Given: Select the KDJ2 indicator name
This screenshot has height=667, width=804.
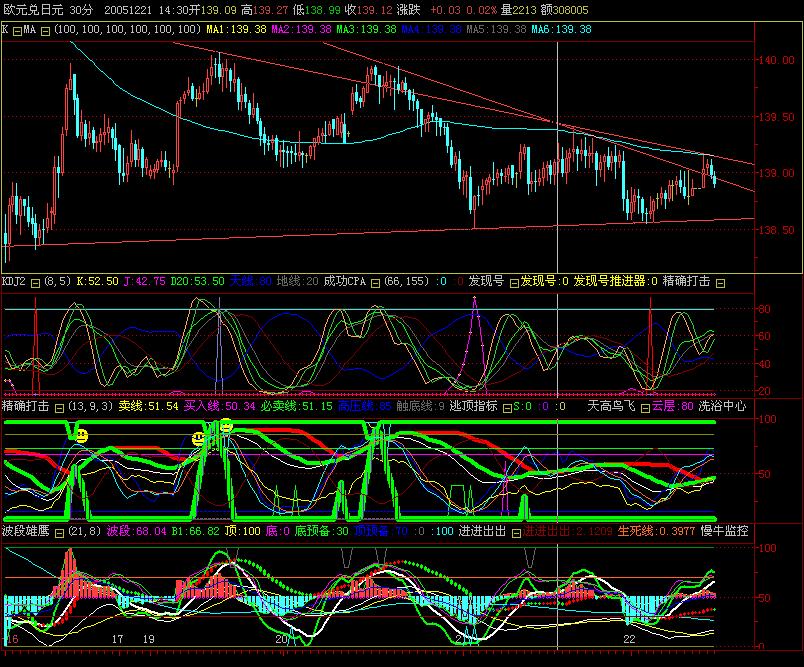Looking at the screenshot, I should [14, 281].
